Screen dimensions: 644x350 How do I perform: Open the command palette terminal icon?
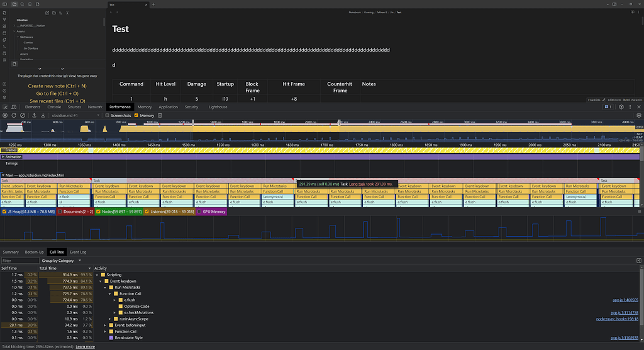point(4,47)
